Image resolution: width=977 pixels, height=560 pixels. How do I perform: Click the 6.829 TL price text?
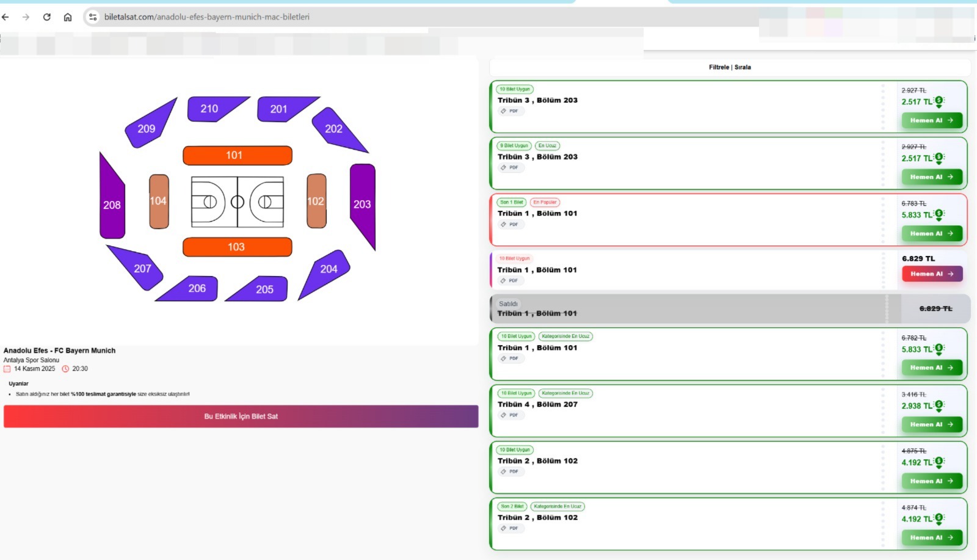click(x=918, y=259)
